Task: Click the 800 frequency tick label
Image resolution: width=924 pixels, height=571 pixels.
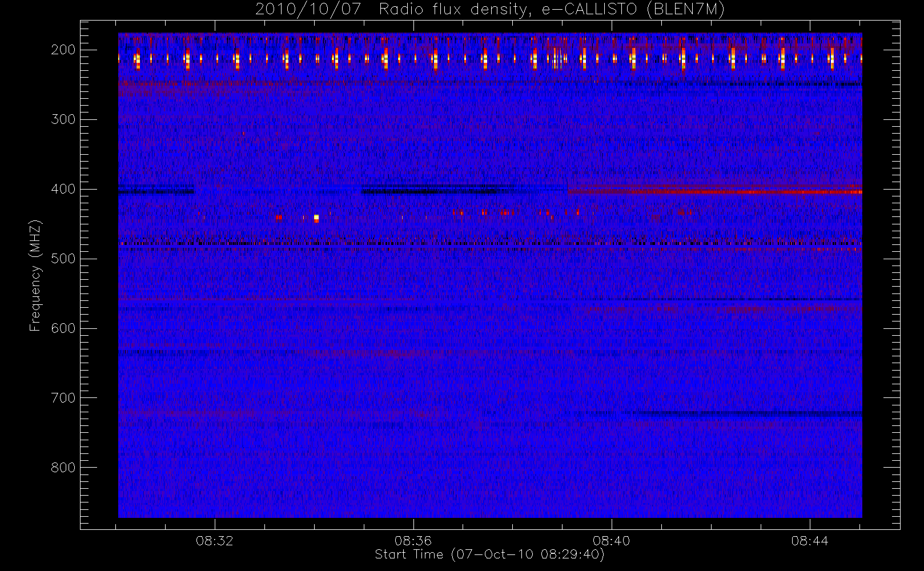Action: [x=63, y=468]
